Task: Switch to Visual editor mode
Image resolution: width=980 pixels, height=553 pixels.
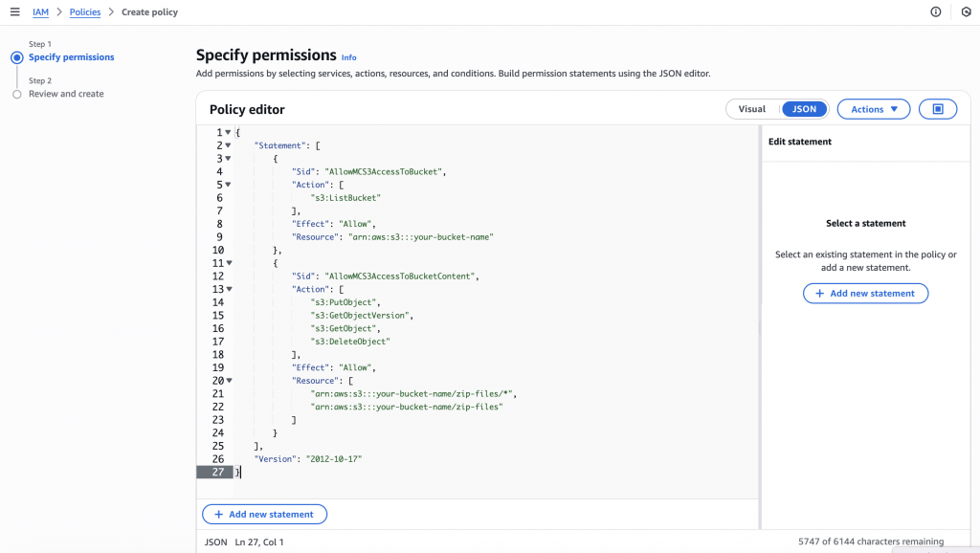Action: (752, 109)
